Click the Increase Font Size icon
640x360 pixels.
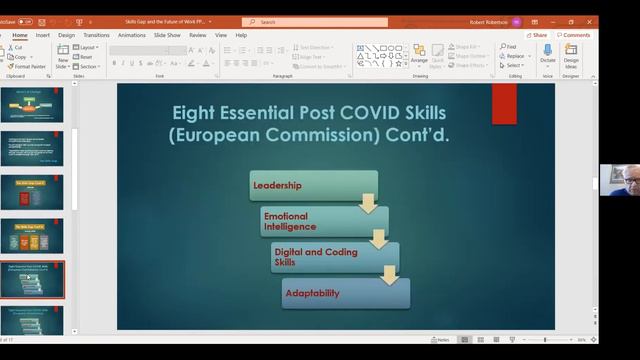(191, 50)
